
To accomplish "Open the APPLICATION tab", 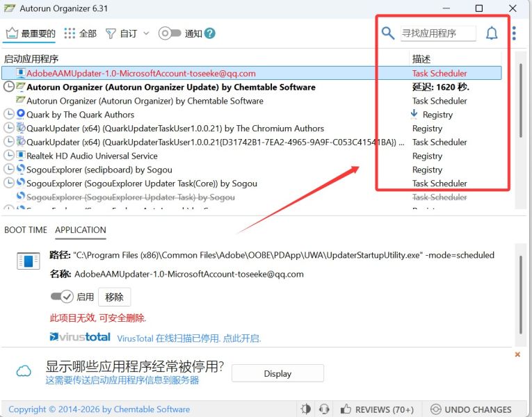I will (x=81, y=230).
